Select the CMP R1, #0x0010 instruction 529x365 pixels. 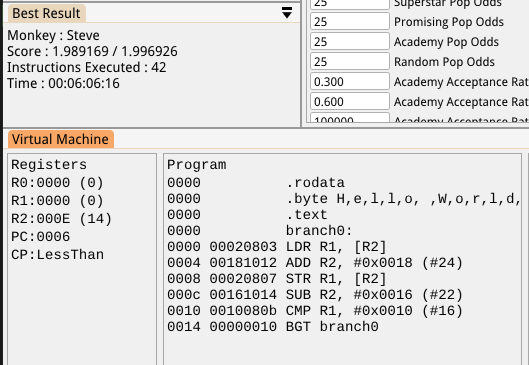[x=315, y=311]
